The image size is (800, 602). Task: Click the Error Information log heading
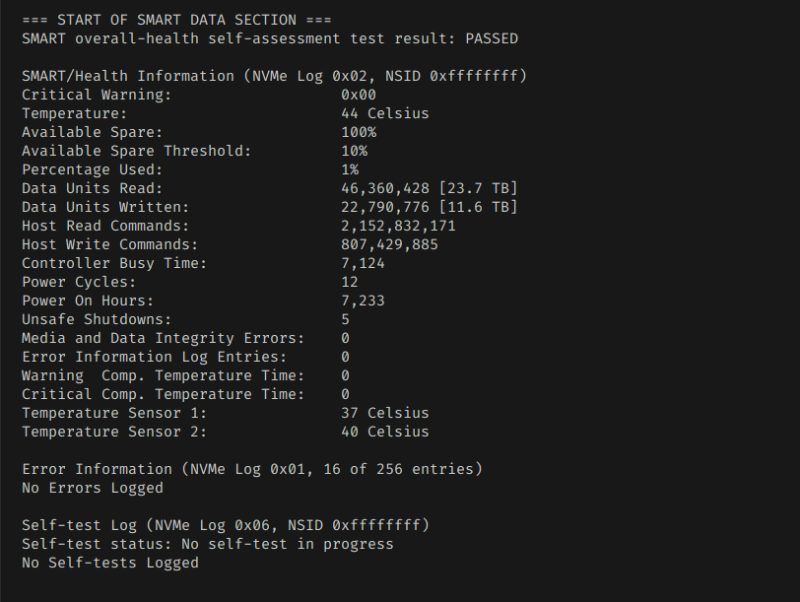(252, 469)
